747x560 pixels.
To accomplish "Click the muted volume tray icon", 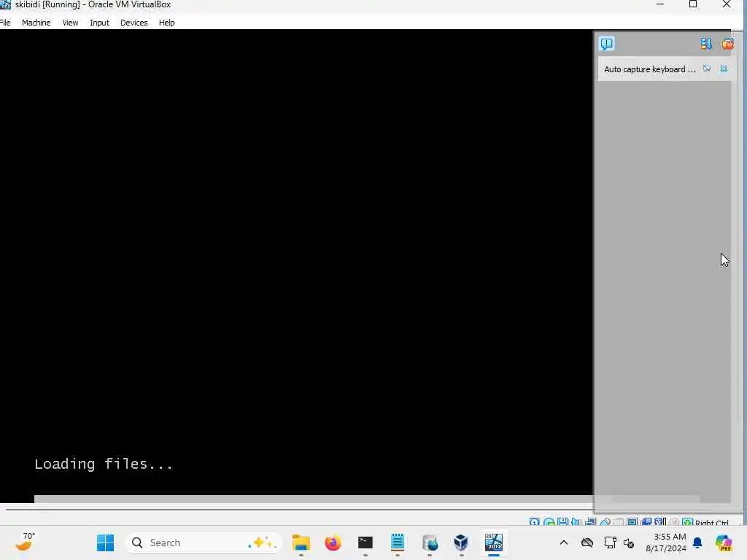I will pos(629,542).
